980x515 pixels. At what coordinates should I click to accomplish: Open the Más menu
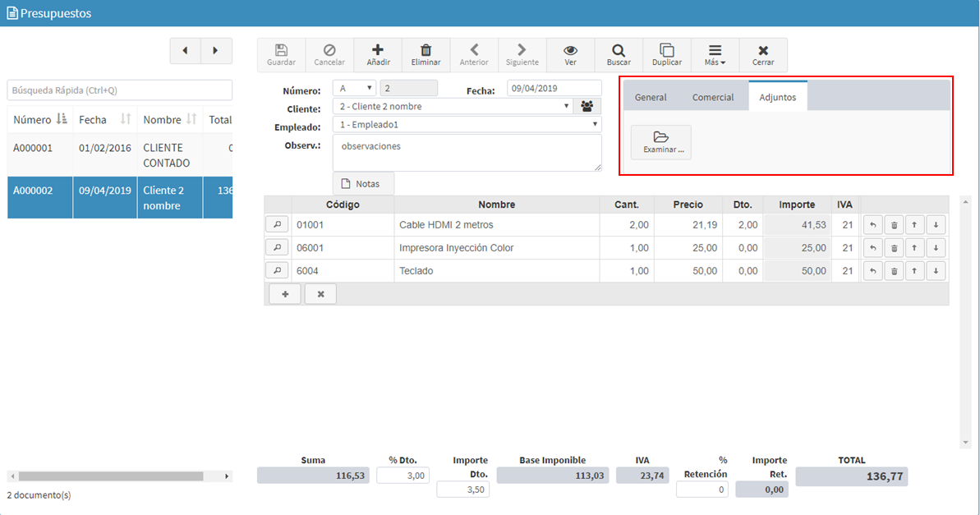tap(715, 55)
